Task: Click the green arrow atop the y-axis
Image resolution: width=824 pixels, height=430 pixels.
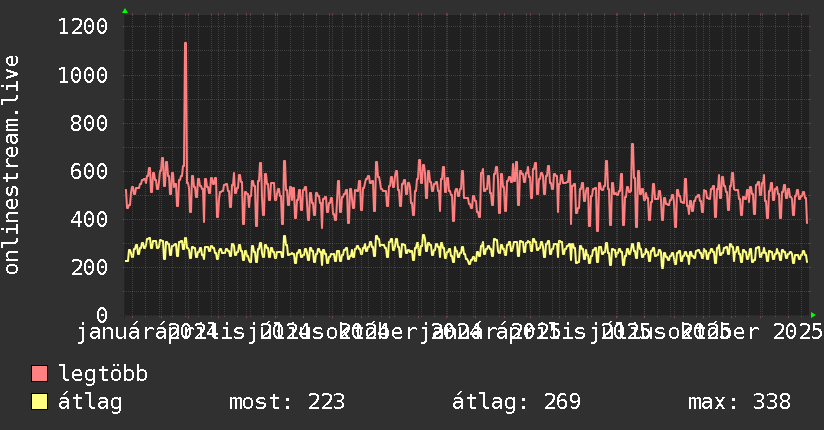Action: click(x=125, y=11)
